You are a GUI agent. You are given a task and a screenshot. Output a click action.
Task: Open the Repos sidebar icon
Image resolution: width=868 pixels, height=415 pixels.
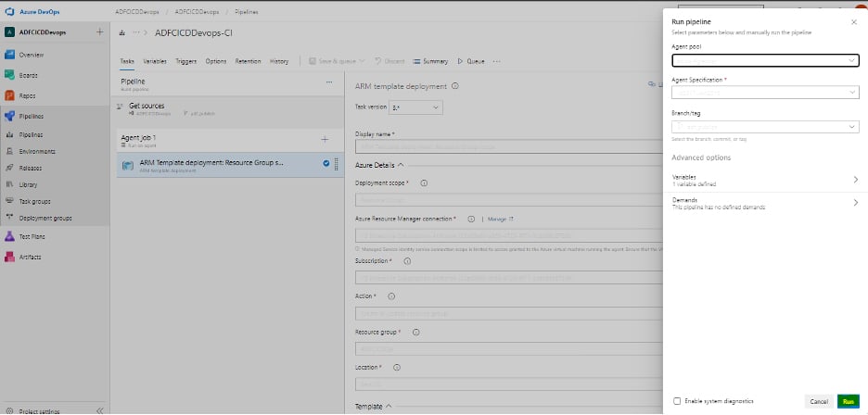point(9,95)
